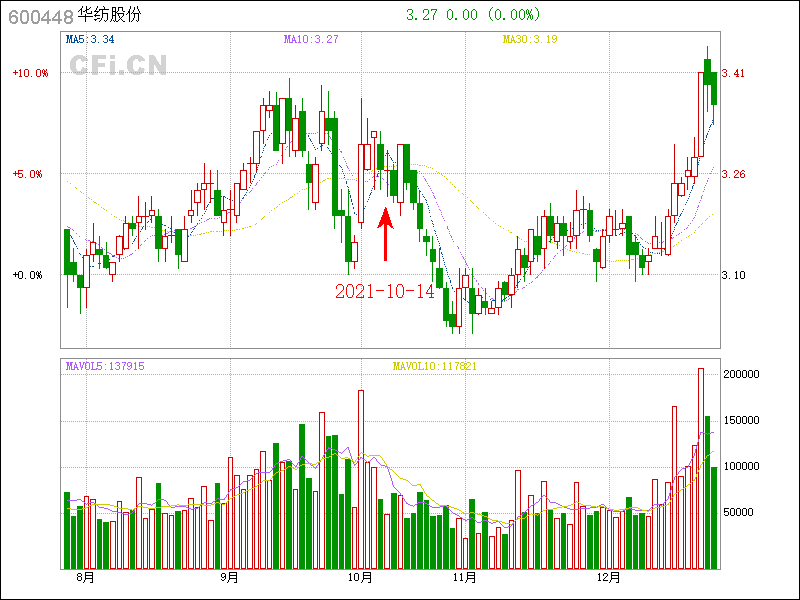Click the 3.41 price axis label
Viewport: 800px width, 600px height.
(x=734, y=73)
